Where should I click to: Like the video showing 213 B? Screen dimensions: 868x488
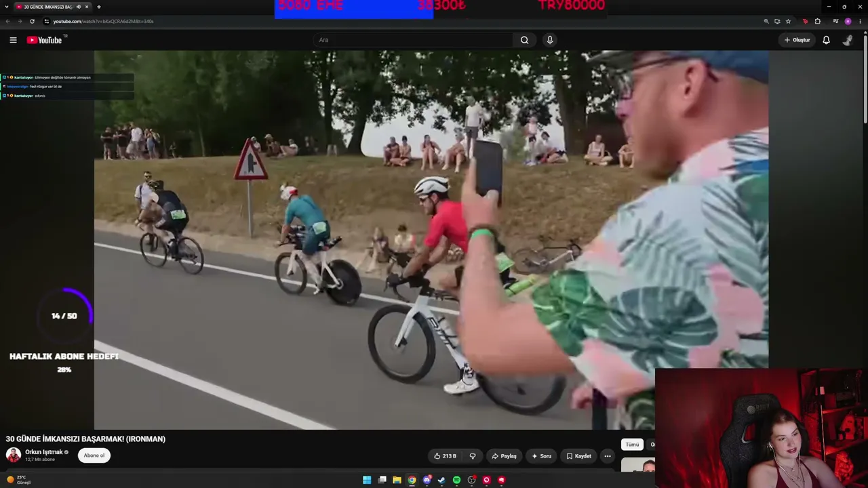coord(445,456)
